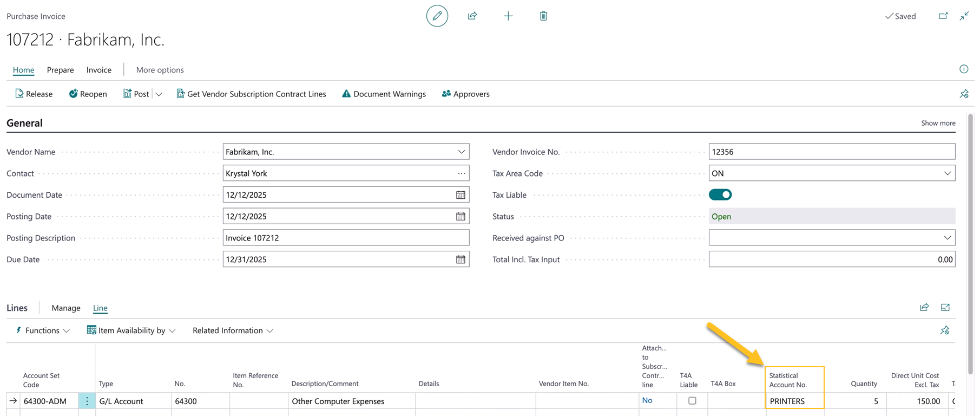Expand Related Information menu

pyautogui.click(x=233, y=330)
